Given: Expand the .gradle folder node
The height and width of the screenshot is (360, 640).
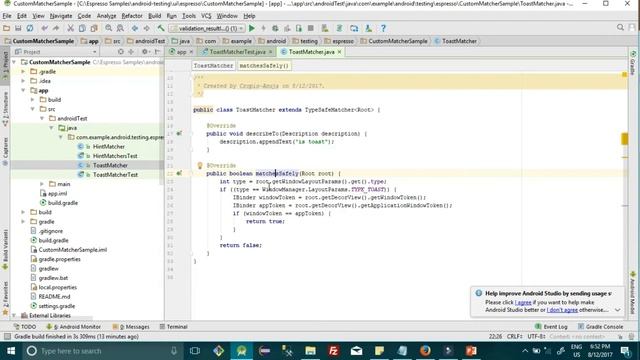Looking at the screenshot, I should coord(23,71).
